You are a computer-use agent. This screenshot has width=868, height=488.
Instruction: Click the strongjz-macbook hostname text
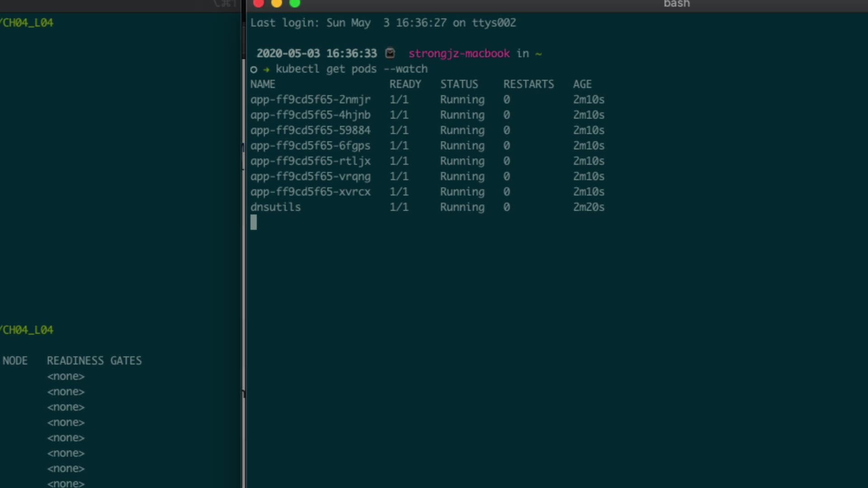click(459, 53)
